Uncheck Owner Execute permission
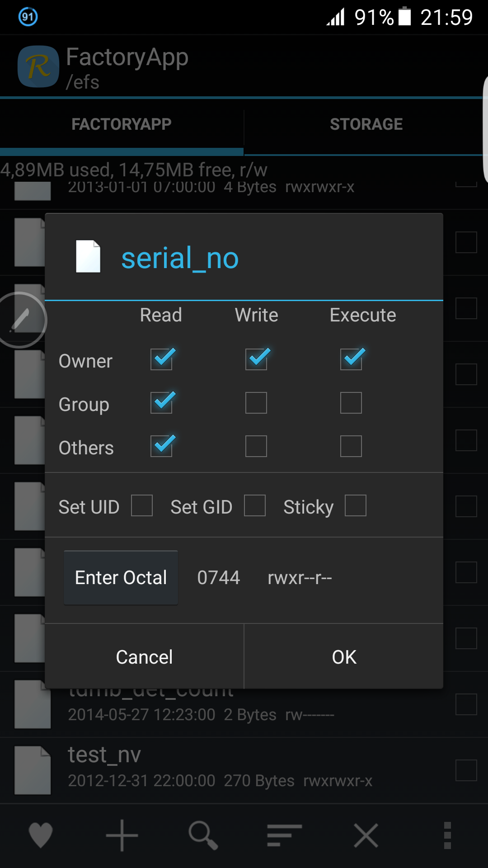The width and height of the screenshot is (488, 868). click(x=351, y=359)
